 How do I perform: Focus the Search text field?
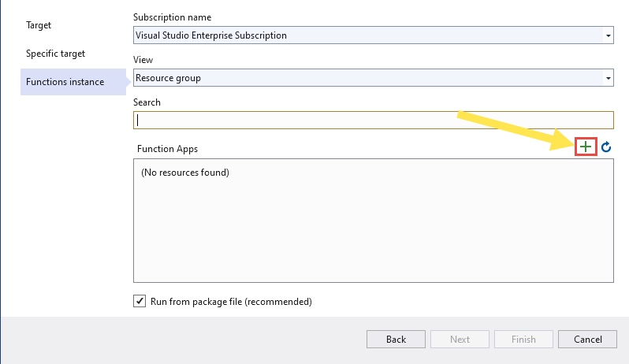(x=374, y=121)
